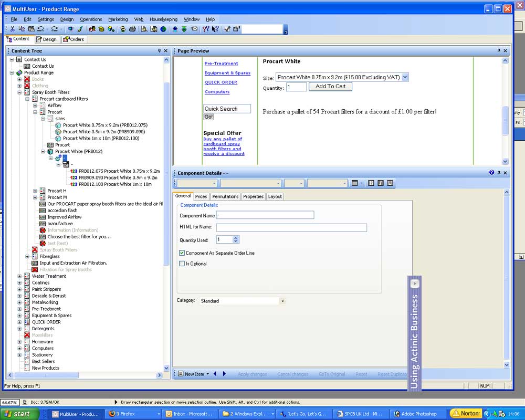Switch to the Permutations tab
525x420 pixels.
point(225,196)
